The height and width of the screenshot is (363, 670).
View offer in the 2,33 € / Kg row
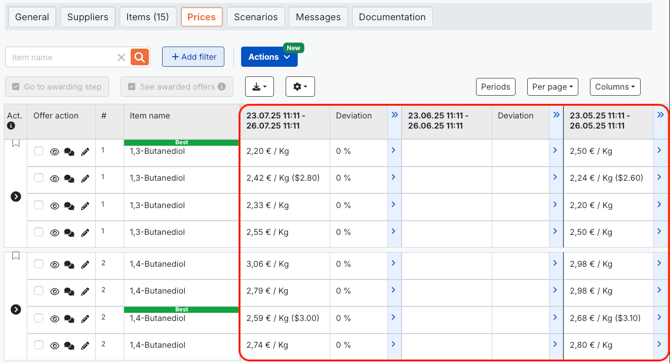[54, 206]
